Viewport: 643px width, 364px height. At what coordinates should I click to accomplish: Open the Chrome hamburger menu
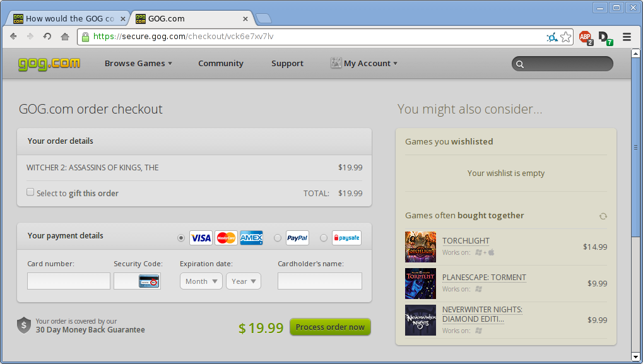tap(627, 37)
